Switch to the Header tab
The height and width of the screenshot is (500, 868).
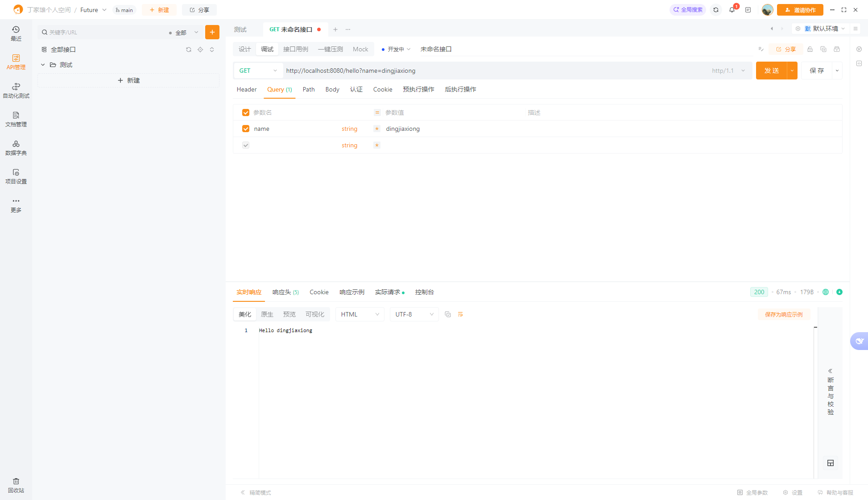coord(247,89)
